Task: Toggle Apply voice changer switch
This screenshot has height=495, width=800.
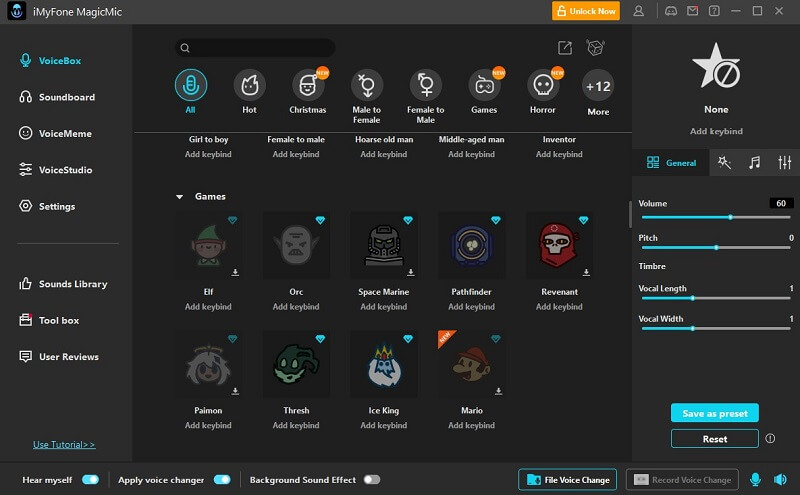Action: click(222, 480)
